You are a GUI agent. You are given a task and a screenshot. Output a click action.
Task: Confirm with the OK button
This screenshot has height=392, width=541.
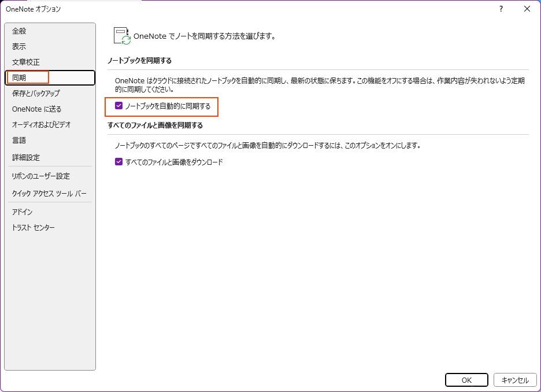coord(466,380)
